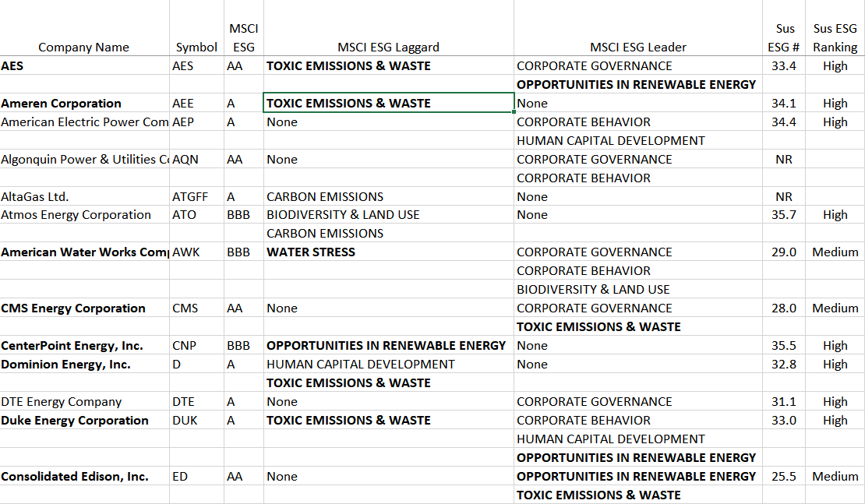The image size is (865, 504).
Task: Click the Ameren Corporation cell
Action: 83,103
